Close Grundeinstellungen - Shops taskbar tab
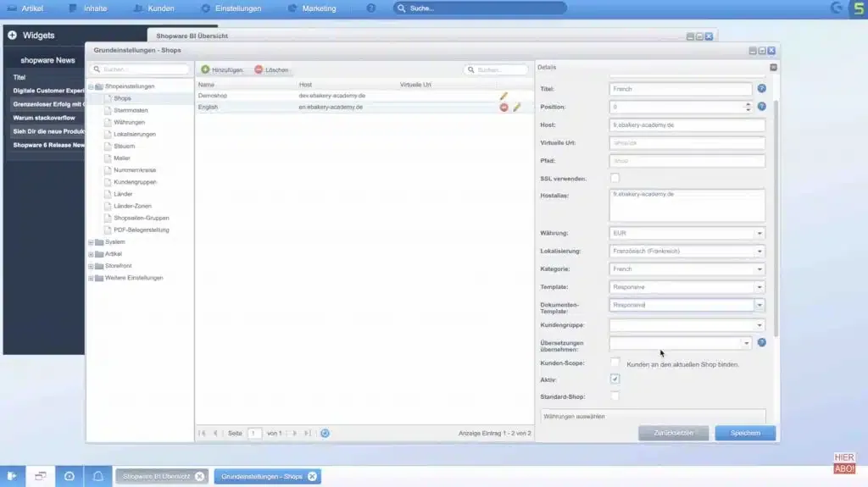The height and width of the screenshot is (487, 868). coord(312,477)
